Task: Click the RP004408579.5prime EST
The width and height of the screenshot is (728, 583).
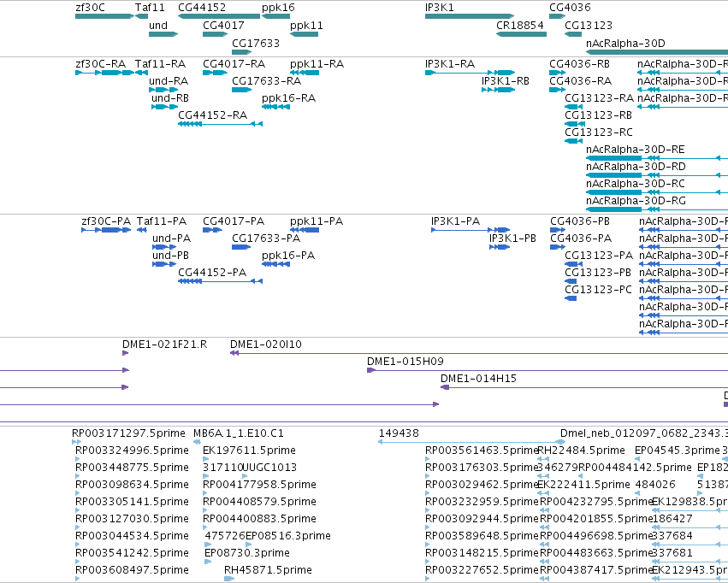Action: tap(205, 510)
